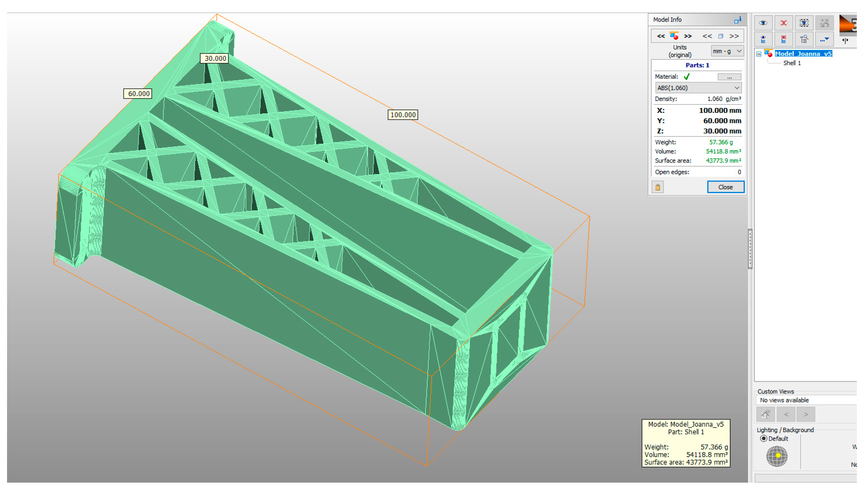Select the Default lighting radio button
The width and height of the screenshot is (868, 492).
click(763, 439)
